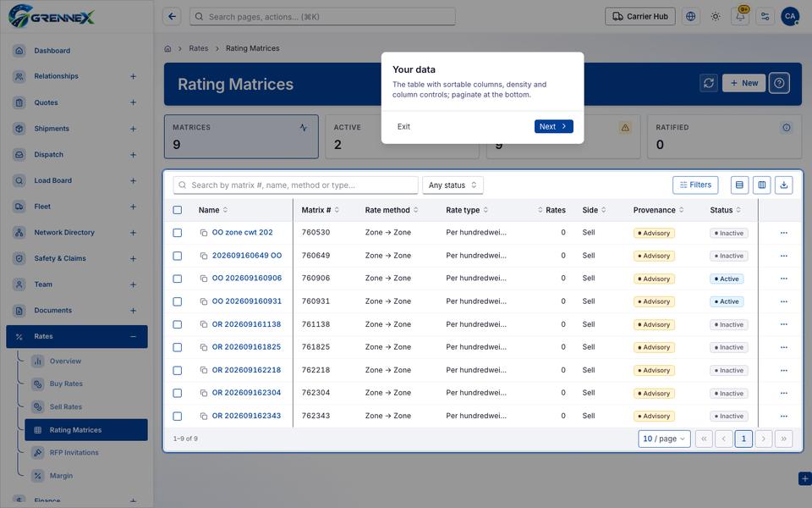Check the OR 202609161825 row
Viewport: 812px width, 508px height.
178,347
